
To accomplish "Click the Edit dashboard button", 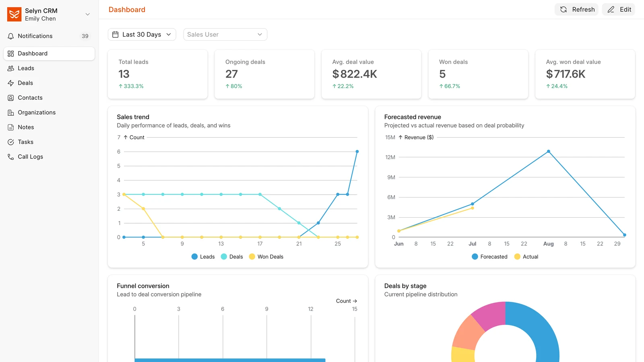I will pyautogui.click(x=618, y=9).
